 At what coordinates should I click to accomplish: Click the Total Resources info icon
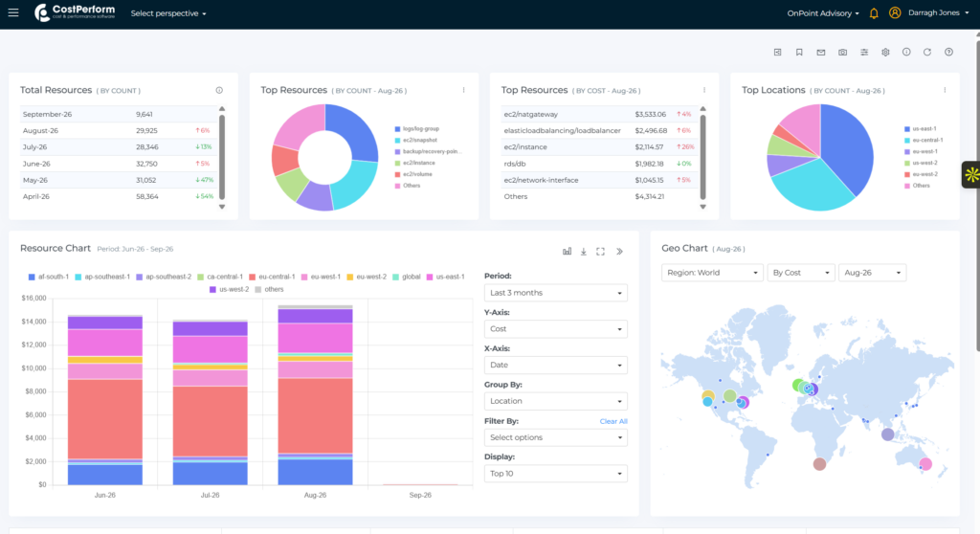(x=219, y=90)
